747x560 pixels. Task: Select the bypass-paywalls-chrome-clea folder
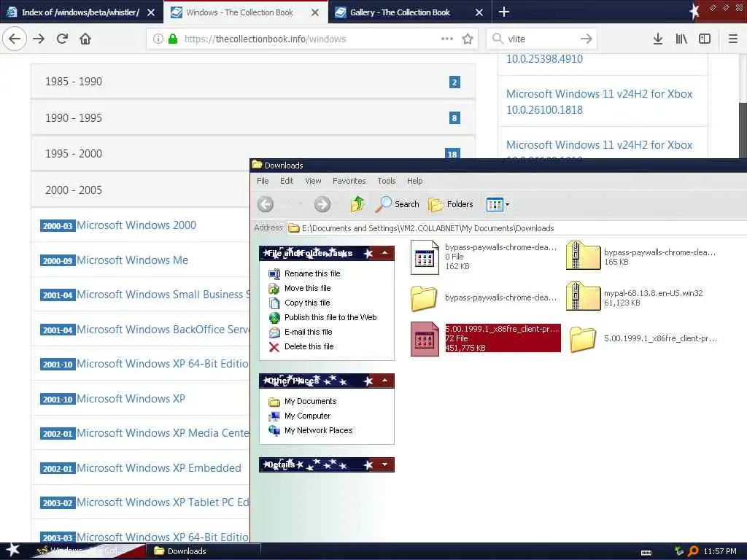[424, 298]
